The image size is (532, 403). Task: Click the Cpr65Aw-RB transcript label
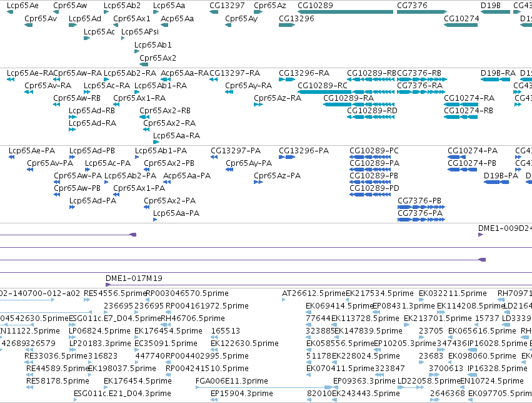(x=77, y=98)
